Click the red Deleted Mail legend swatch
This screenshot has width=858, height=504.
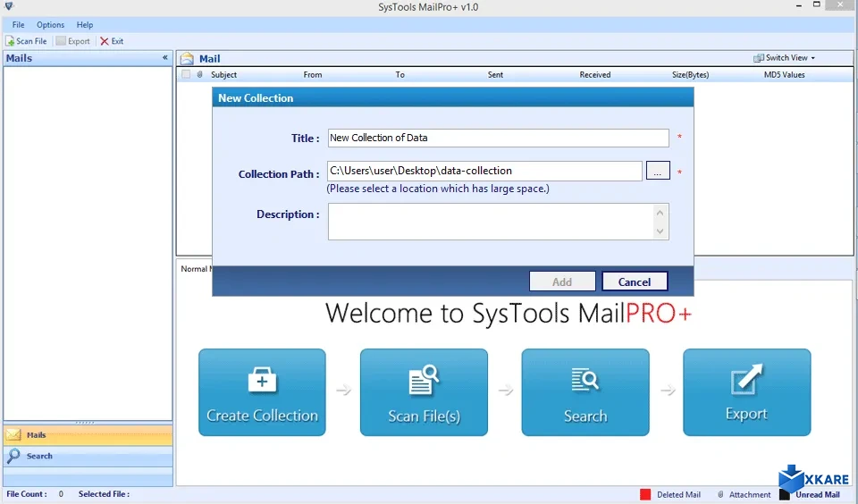pyautogui.click(x=645, y=494)
